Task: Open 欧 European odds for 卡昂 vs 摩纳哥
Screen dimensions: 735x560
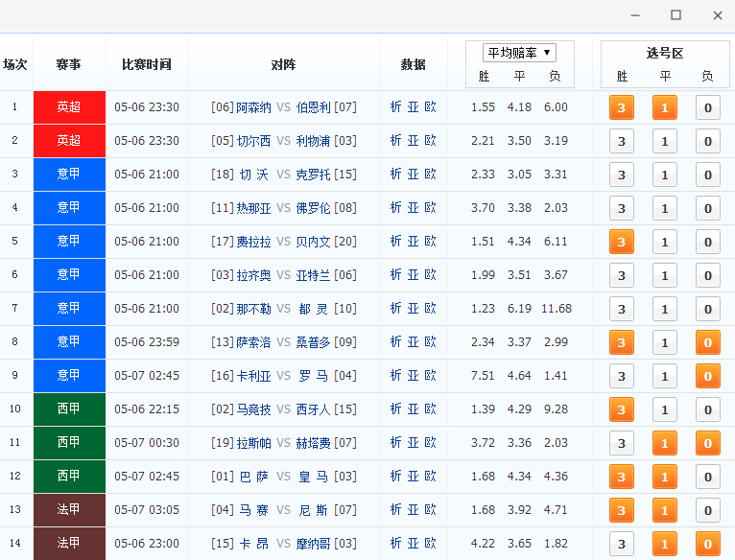Action: click(430, 543)
